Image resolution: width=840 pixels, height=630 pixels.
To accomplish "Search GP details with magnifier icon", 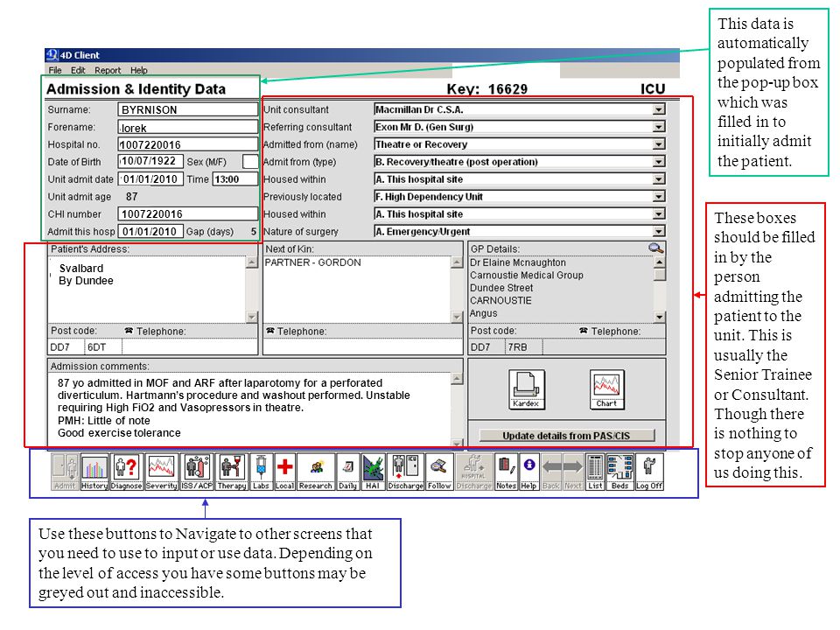I will [x=655, y=248].
